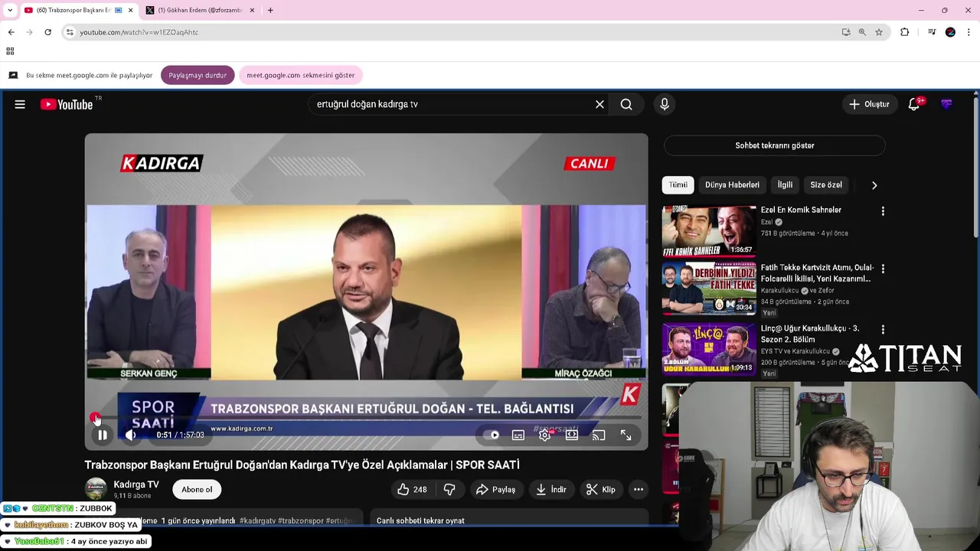Viewport: 980px width, 551px height.
Task: Reload the page with the refresh icon
Action: click(x=47, y=32)
